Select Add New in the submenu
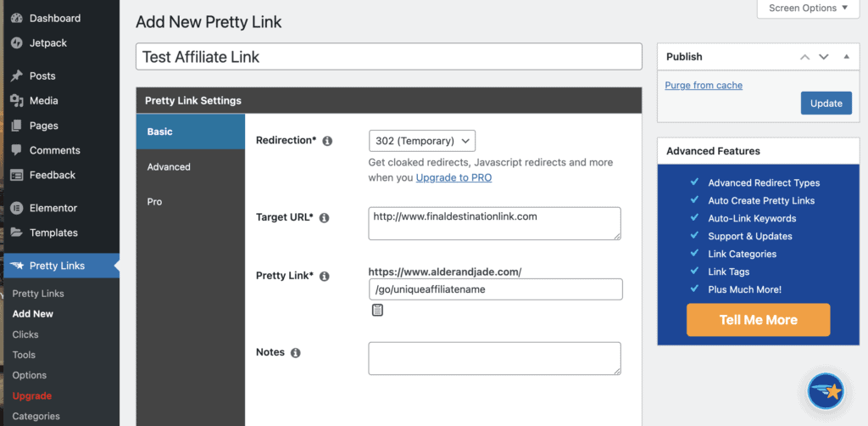This screenshot has height=426, width=868. point(33,314)
